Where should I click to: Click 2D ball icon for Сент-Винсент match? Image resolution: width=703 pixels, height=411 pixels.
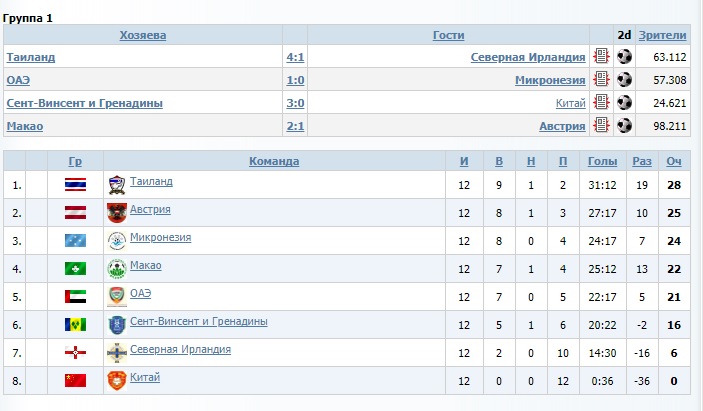tap(624, 102)
